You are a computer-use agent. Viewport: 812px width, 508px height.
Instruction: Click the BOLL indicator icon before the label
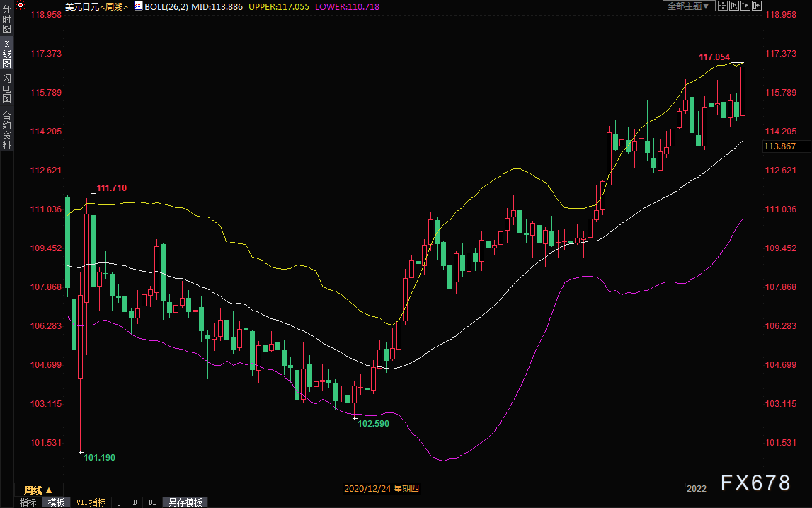(138, 6)
